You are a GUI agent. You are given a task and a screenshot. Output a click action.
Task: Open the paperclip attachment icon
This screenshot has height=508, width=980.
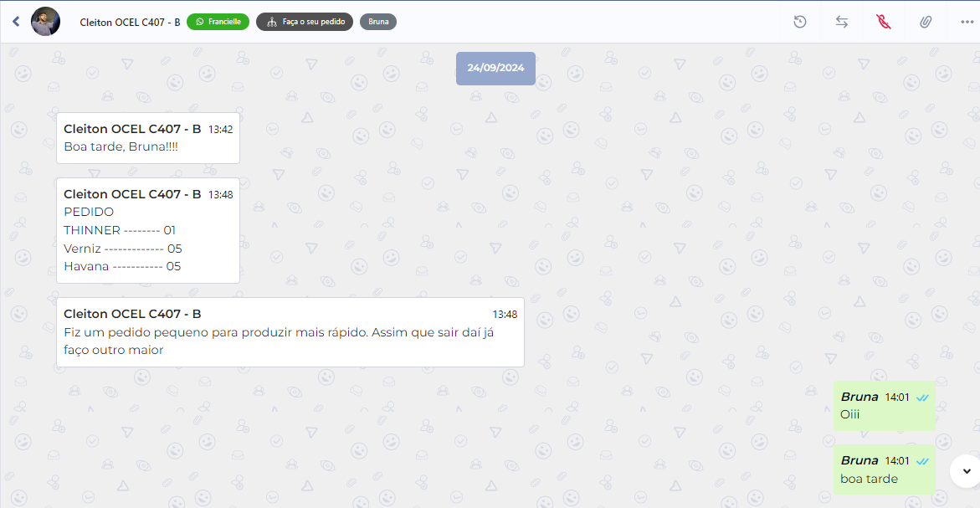[926, 22]
